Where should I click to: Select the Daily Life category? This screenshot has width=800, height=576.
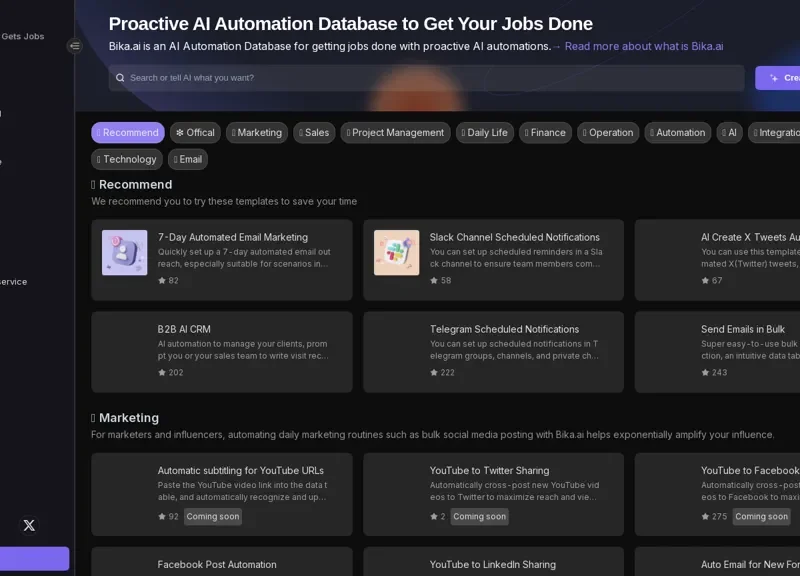click(485, 132)
